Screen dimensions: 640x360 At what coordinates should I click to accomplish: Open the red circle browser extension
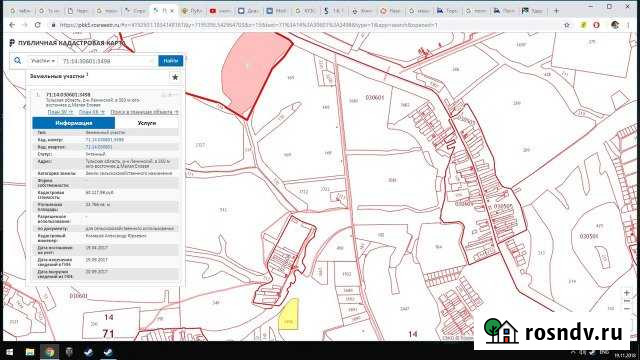pos(596,25)
